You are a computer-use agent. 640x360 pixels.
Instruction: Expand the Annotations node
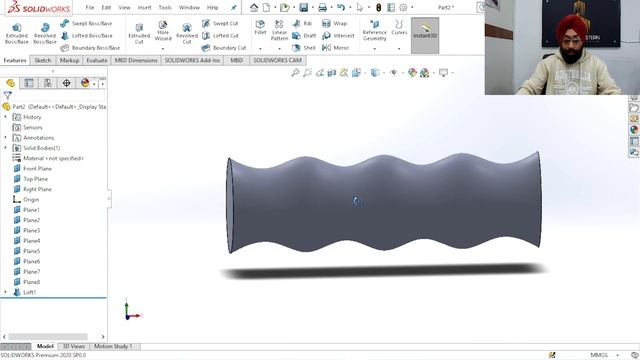pyautogui.click(x=6, y=138)
